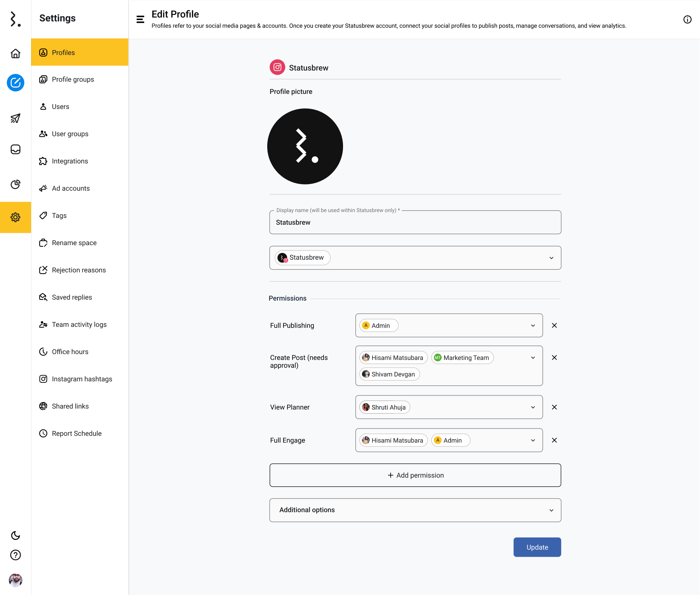Click the Display name input field
The height and width of the screenshot is (595, 700).
[415, 223]
